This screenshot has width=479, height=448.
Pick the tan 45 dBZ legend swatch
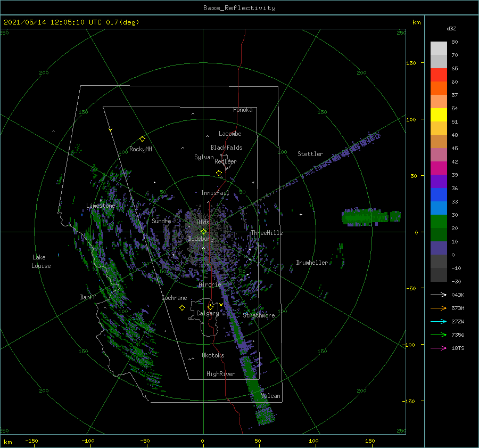point(439,142)
